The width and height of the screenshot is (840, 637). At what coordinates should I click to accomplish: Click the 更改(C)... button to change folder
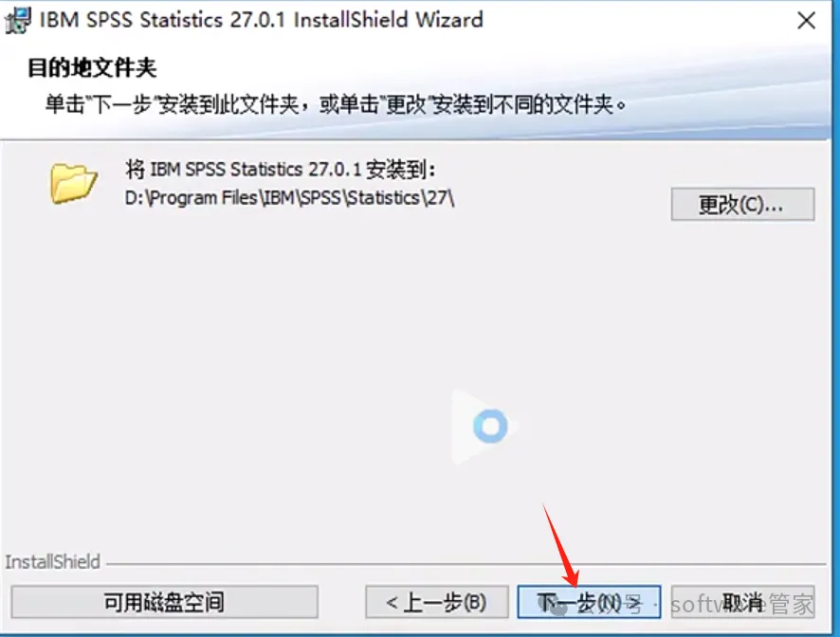(742, 204)
